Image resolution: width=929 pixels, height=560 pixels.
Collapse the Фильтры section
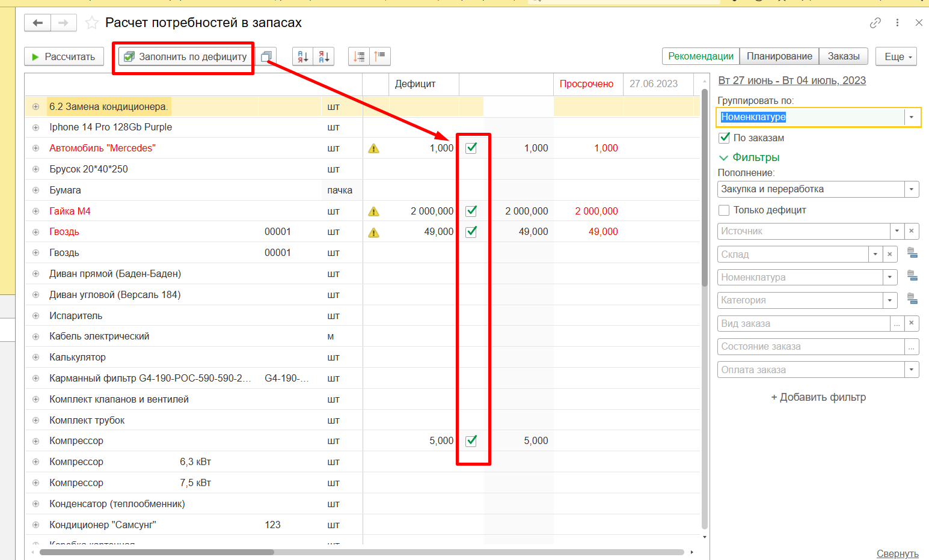(x=724, y=157)
